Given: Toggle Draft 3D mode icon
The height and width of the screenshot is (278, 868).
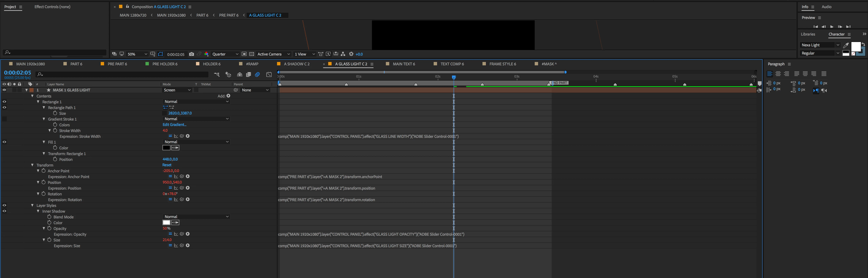Looking at the screenshot, I should coord(228,74).
